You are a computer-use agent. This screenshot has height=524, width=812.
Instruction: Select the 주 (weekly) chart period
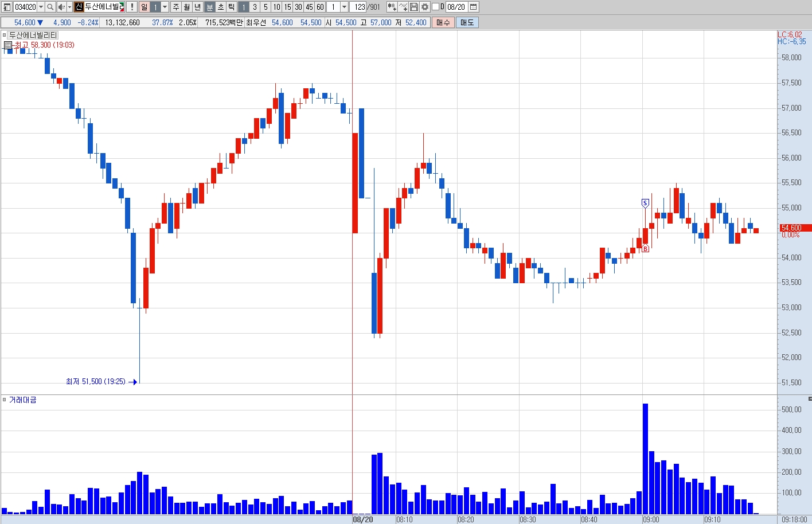point(176,7)
